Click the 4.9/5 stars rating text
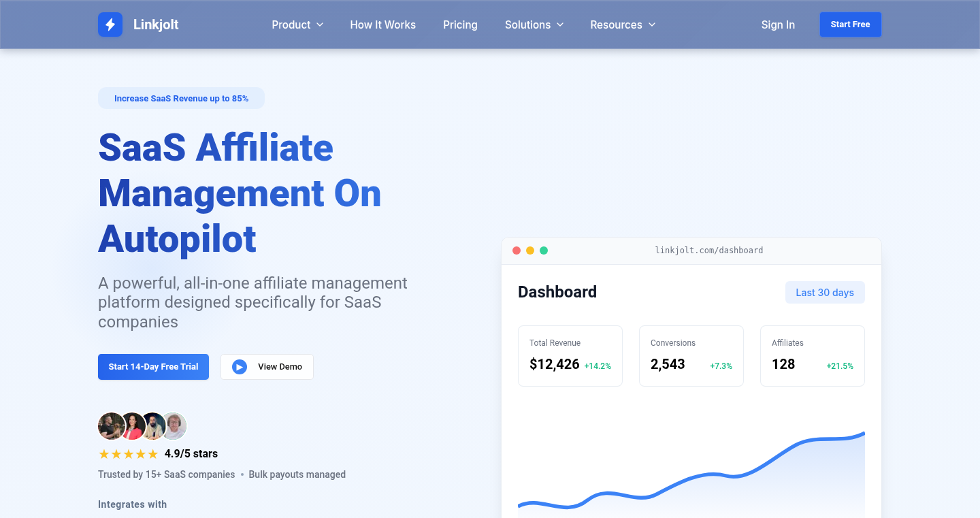The width and height of the screenshot is (980, 518). (x=191, y=454)
